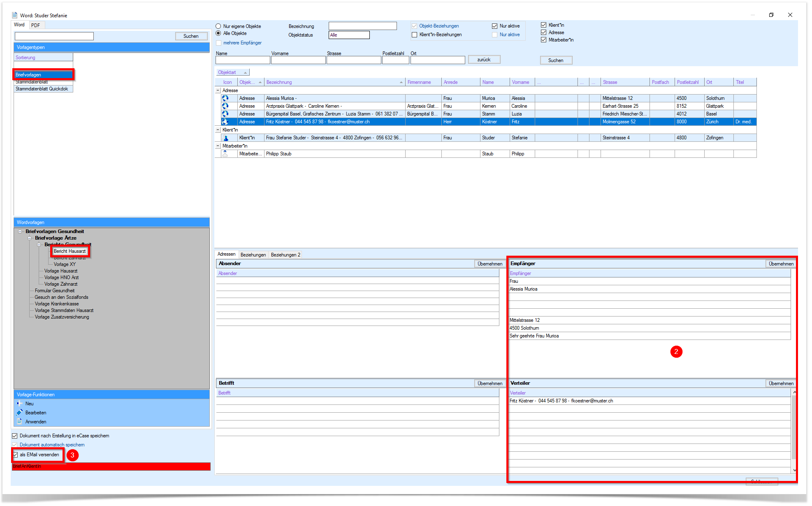The width and height of the screenshot is (812, 506).
Task: Click the globe icon of the Bürgerspital Basel row
Action: (225, 114)
